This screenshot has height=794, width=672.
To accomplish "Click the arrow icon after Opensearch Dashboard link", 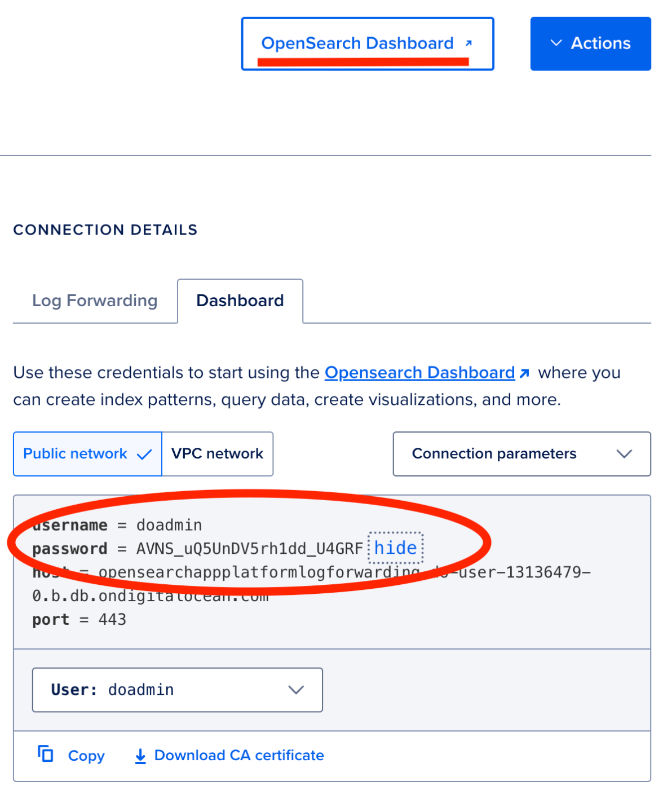I will [x=524, y=373].
